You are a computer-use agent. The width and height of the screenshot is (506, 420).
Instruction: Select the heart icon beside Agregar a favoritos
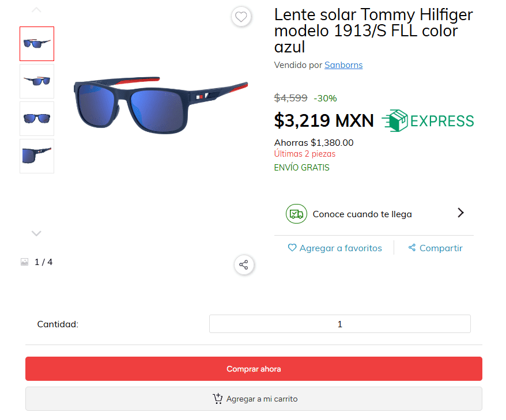pos(292,248)
